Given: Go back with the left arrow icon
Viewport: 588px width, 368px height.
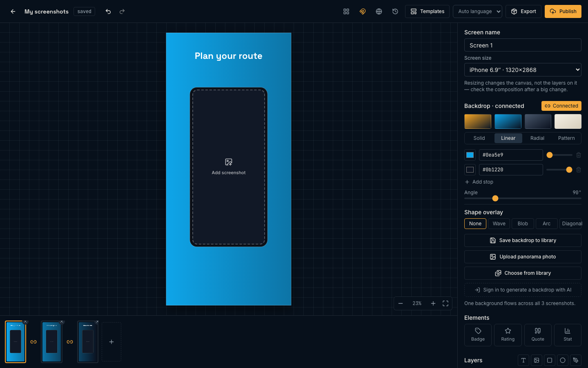Looking at the screenshot, I should [x=13, y=11].
